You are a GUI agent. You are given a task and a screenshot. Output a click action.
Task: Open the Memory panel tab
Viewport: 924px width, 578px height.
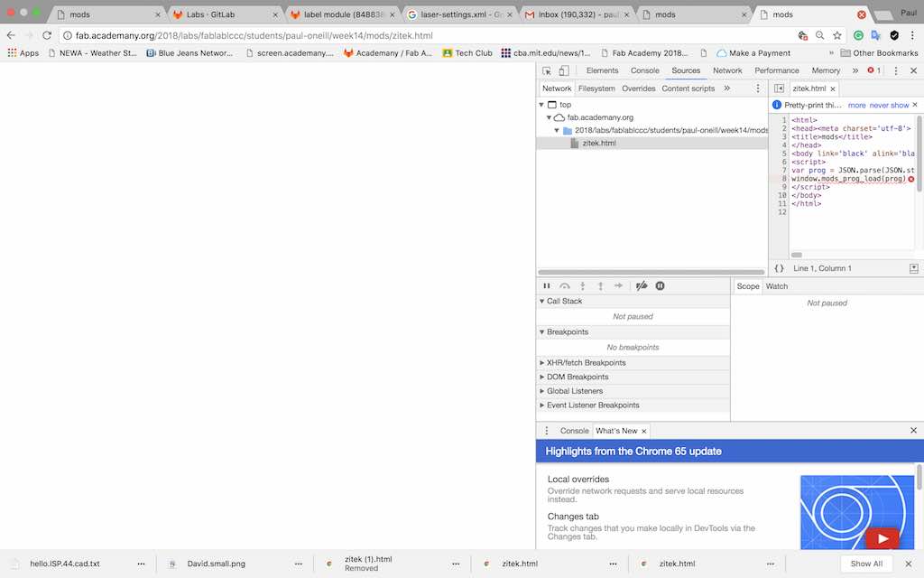[x=826, y=70]
